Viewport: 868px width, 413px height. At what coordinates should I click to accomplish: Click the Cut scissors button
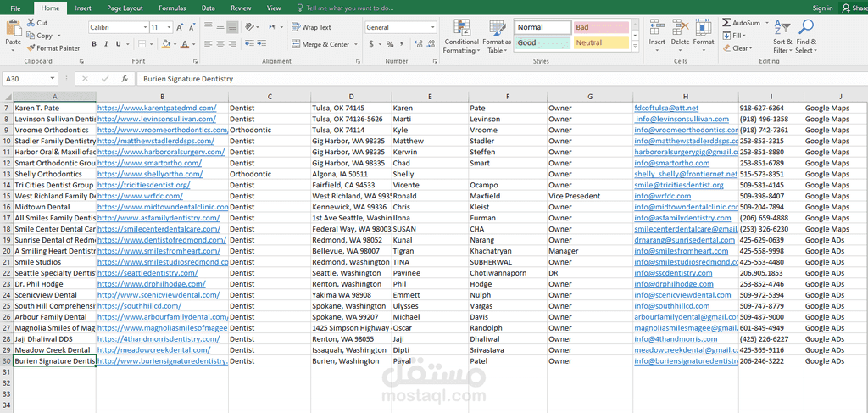(x=37, y=23)
